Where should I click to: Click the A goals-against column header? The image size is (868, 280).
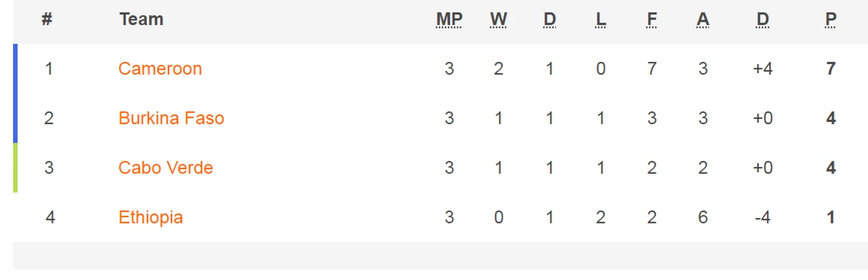click(703, 20)
